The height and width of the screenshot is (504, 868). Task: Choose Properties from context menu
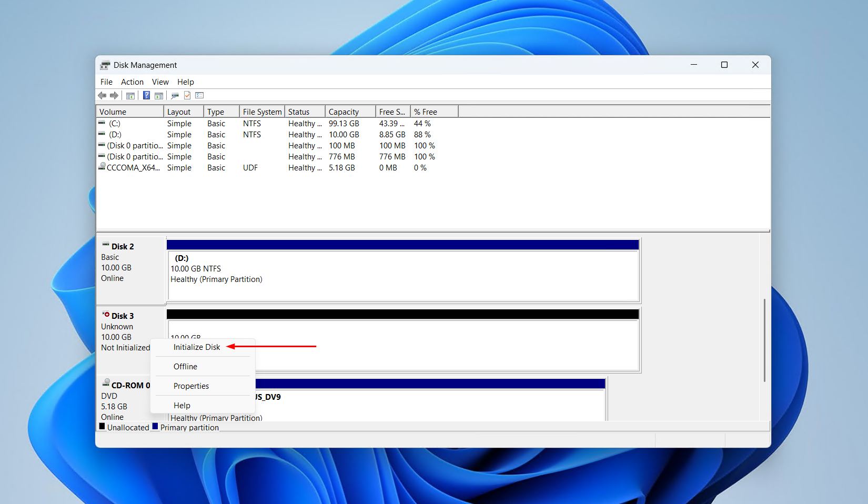191,386
